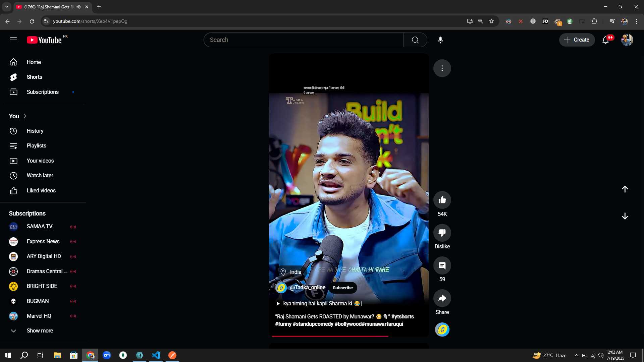The width and height of the screenshot is (644, 362).
Task: Dislike this Short
Action: [x=442, y=233]
